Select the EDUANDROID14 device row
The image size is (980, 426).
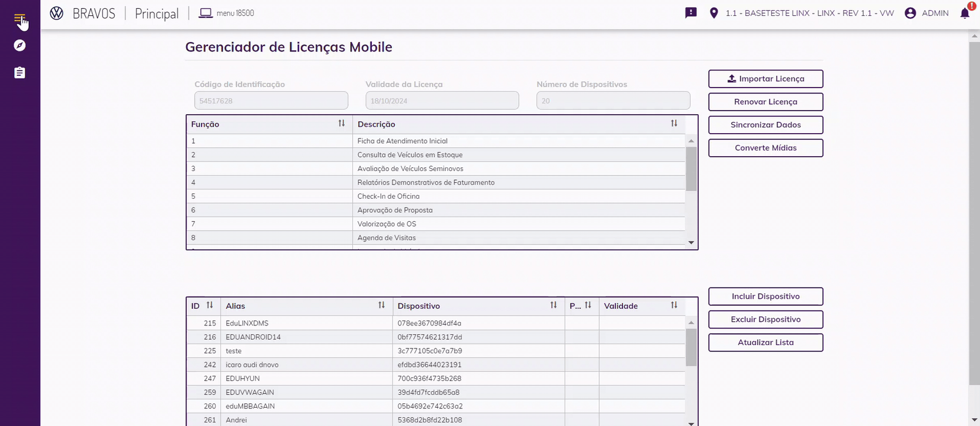click(253, 337)
